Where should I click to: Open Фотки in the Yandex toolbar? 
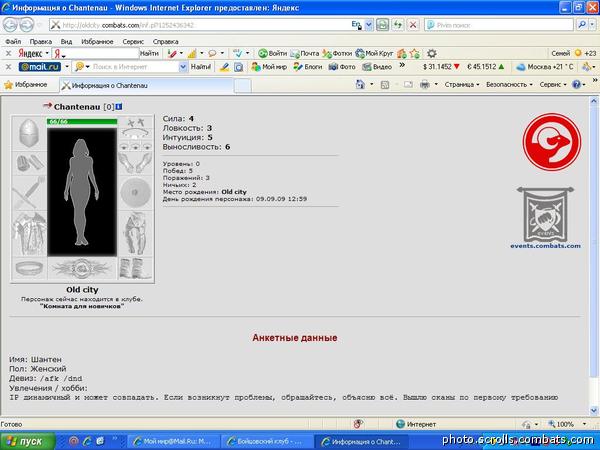coord(337,54)
